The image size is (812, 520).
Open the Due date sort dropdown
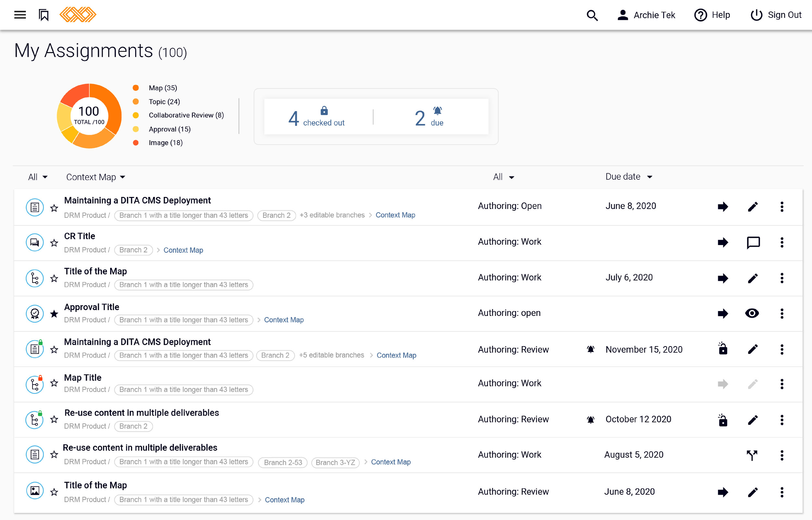coord(629,176)
